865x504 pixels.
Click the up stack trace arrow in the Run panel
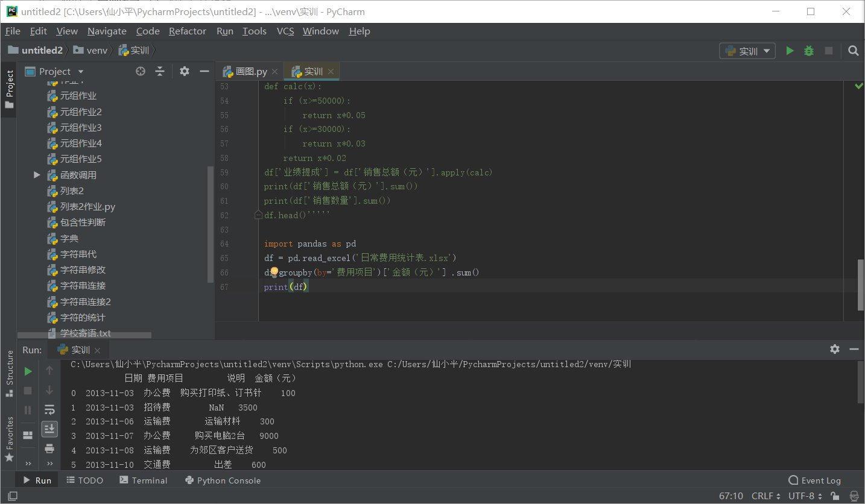coord(49,370)
